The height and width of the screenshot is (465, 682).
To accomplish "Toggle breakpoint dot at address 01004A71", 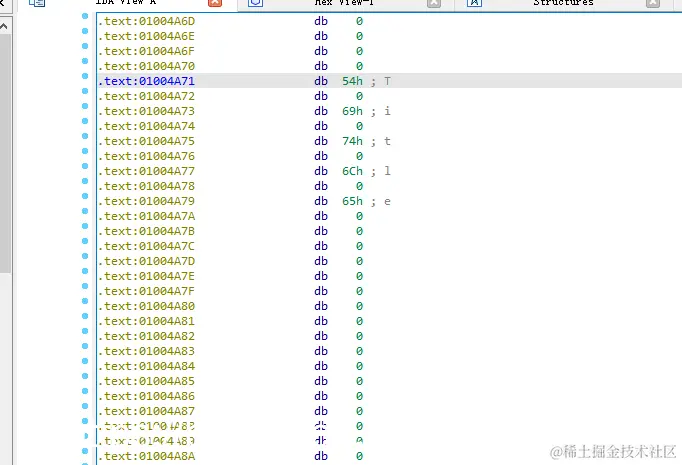I will (x=85, y=76).
